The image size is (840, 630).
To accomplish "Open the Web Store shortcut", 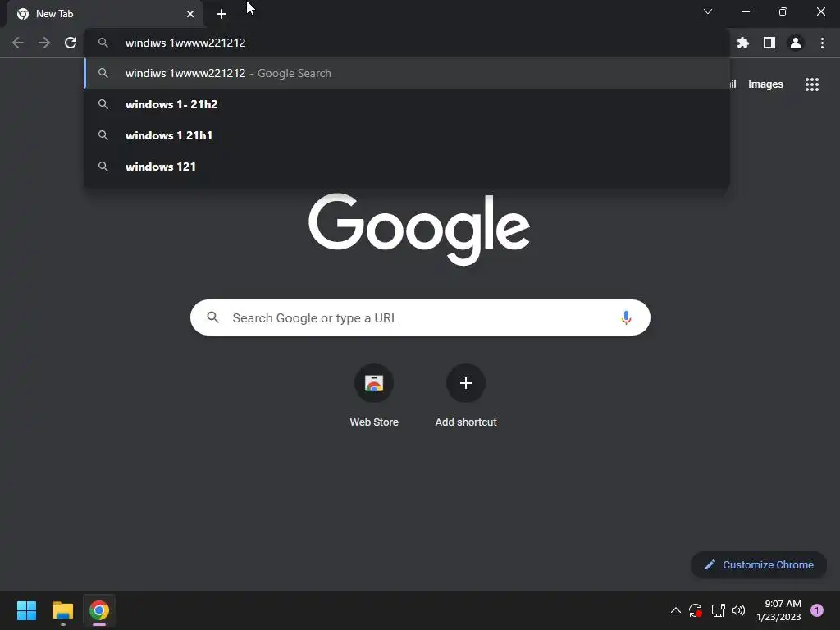I will (374, 395).
